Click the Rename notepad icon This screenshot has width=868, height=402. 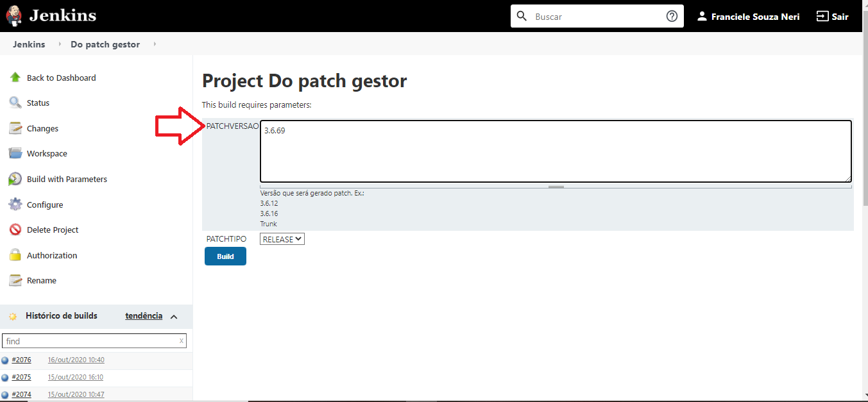pos(15,280)
